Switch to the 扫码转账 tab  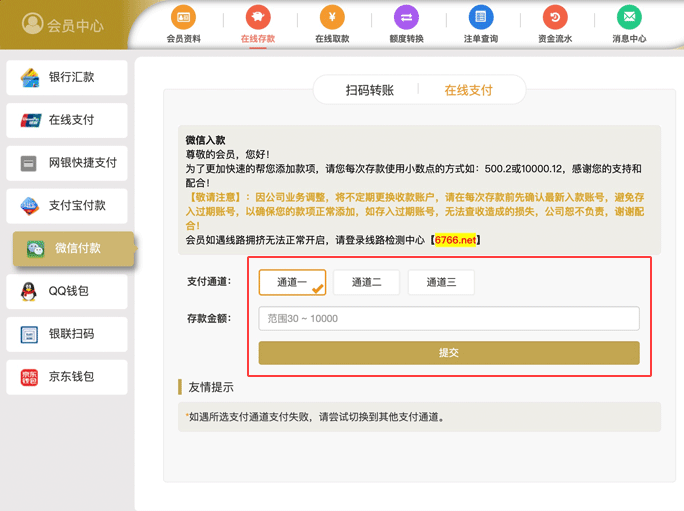click(x=369, y=90)
